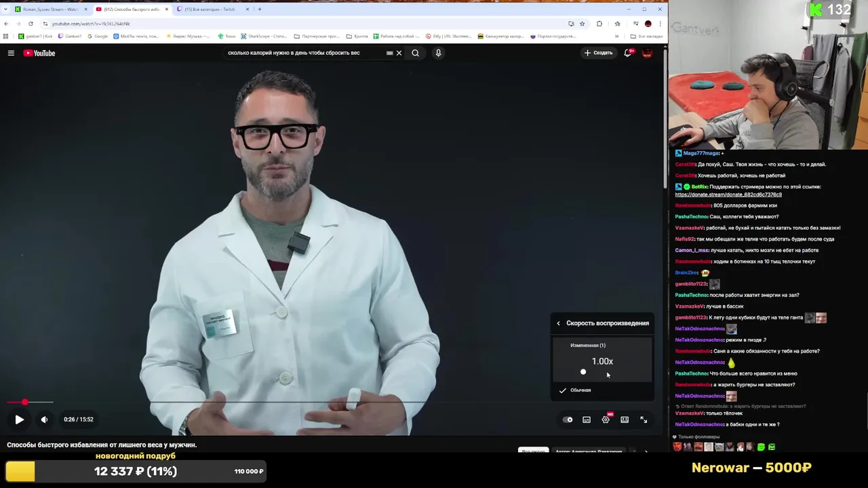This screenshot has width=868, height=488.
Task: Enter fullscreen mode
Action: point(644,420)
